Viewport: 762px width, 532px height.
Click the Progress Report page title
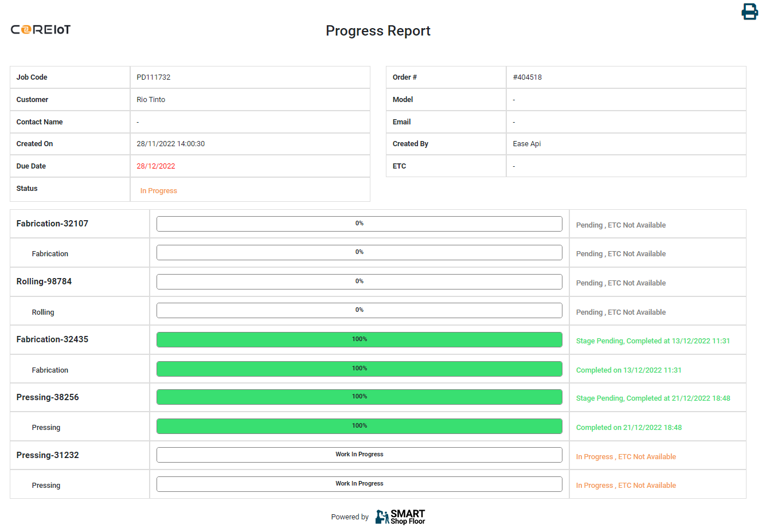coord(378,31)
